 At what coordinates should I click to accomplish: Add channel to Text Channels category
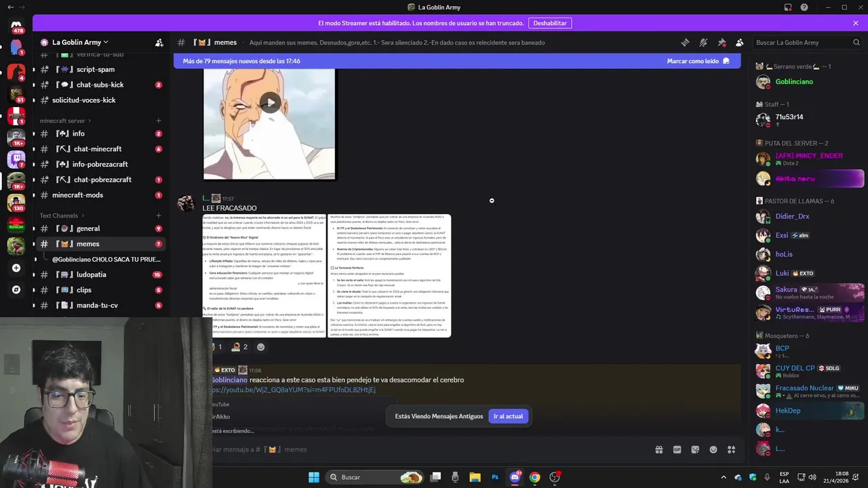159,216
